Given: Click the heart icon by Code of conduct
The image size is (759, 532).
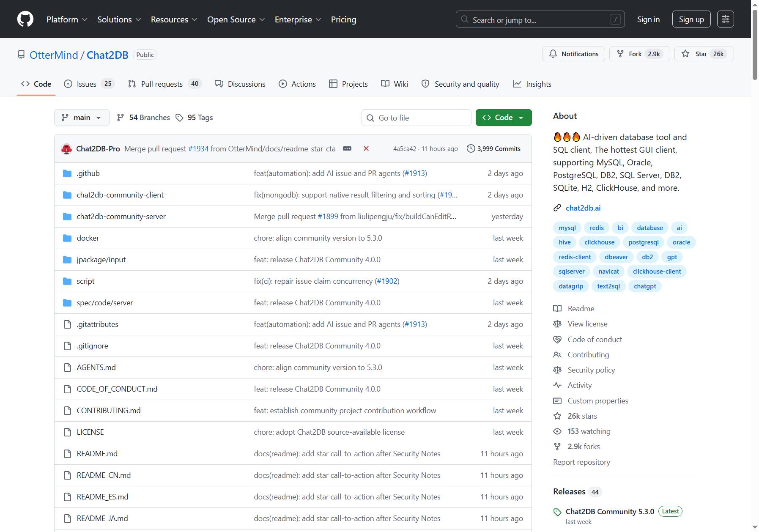Looking at the screenshot, I should tap(557, 340).
